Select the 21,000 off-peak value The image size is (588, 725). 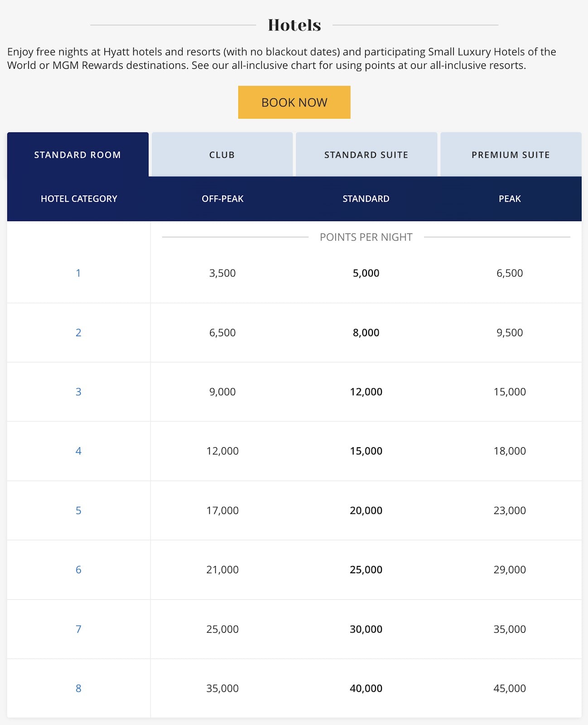222,570
